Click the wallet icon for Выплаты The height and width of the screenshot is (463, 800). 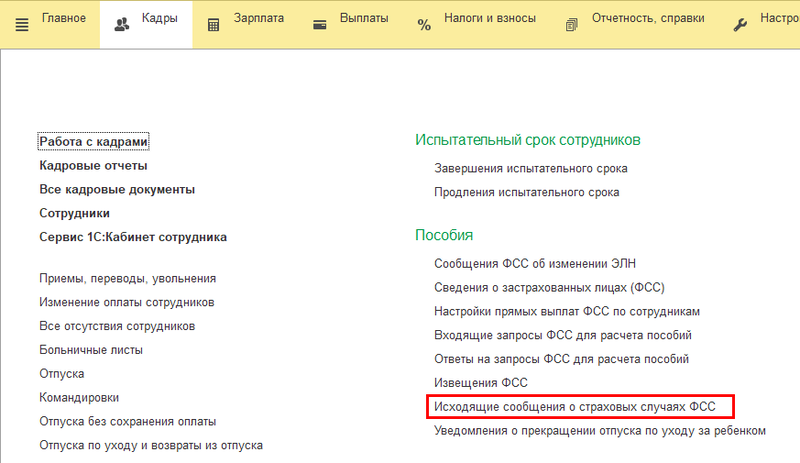320,25
